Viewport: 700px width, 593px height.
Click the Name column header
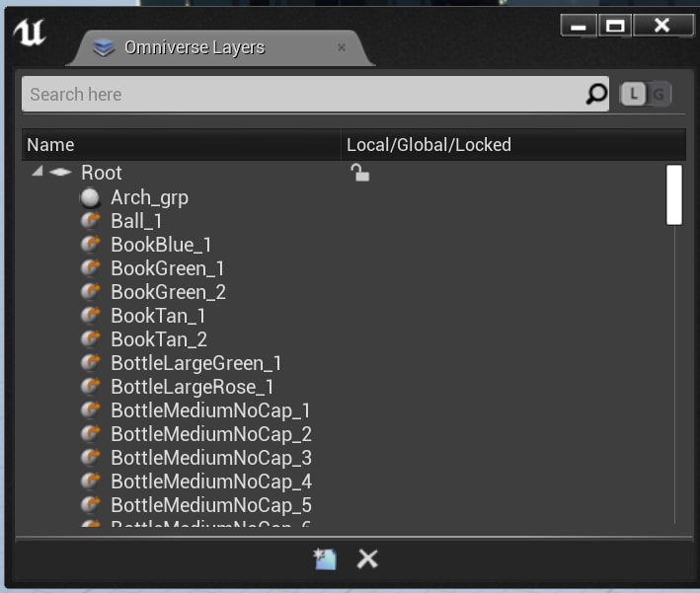pos(182,145)
